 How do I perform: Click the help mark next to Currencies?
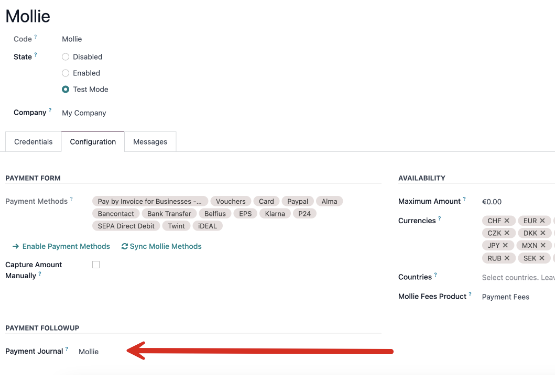[x=439, y=218]
